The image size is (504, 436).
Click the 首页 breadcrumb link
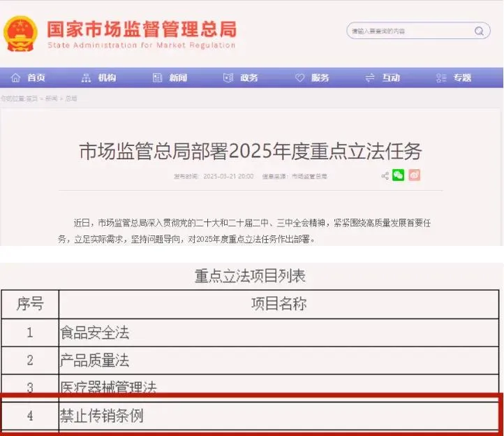click(x=32, y=99)
